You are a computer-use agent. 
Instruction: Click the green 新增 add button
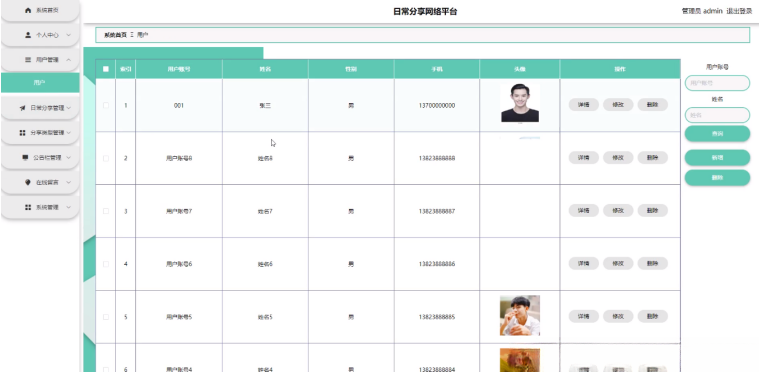(717, 158)
